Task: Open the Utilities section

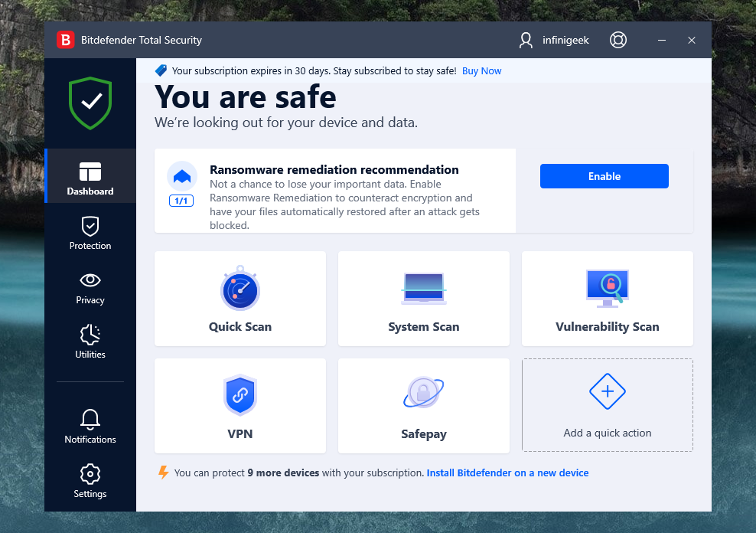Action: click(90, 342)
